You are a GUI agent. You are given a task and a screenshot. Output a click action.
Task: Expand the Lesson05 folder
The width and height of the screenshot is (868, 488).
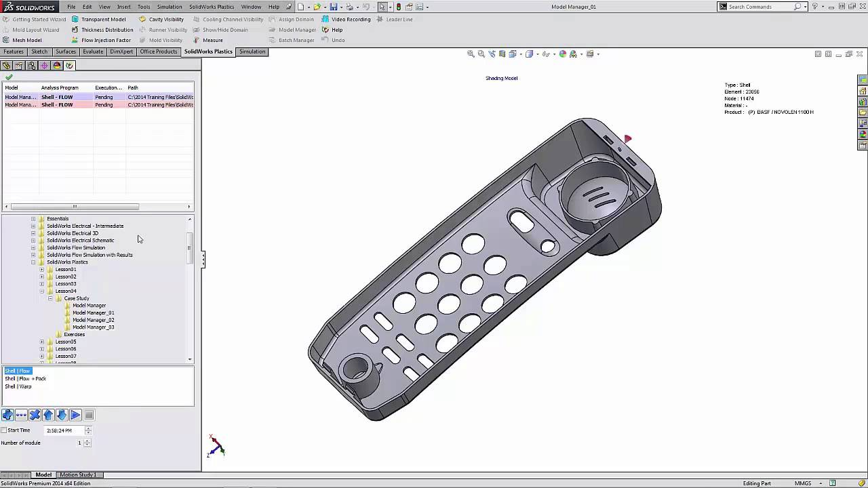pyautogui.click(x=42, y=342)
